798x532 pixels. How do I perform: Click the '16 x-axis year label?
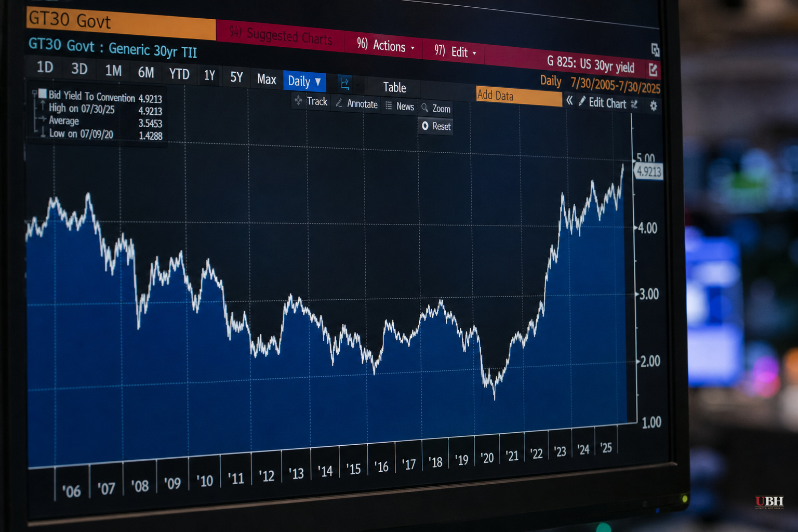381,467
